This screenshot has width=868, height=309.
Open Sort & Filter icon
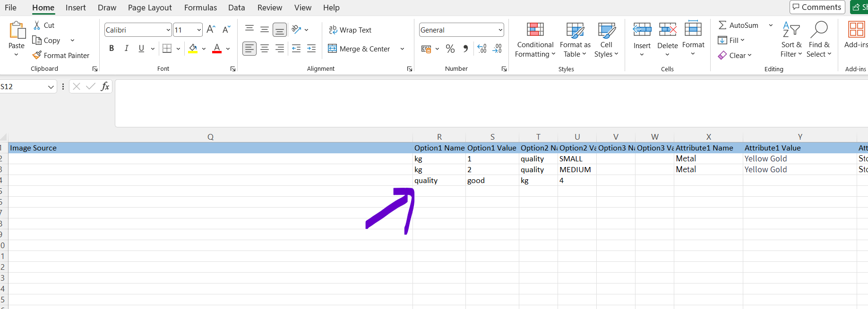tap(791, 30)
